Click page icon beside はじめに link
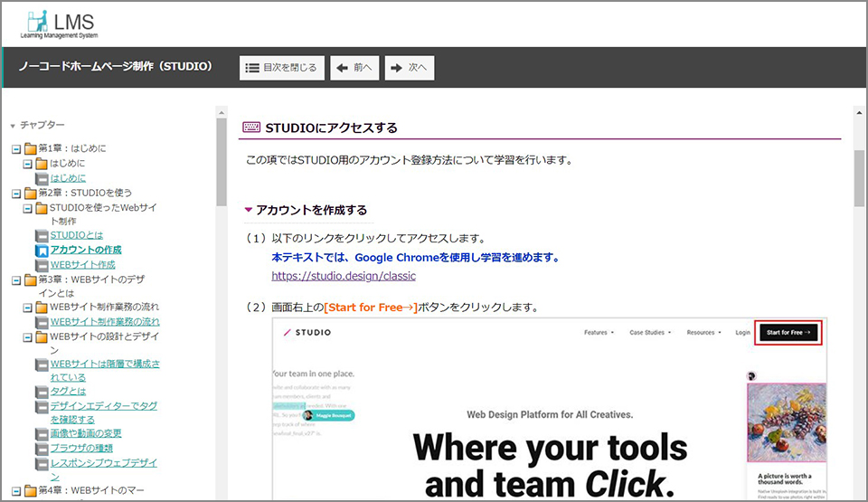Image resolution: width=868 pixels, height=502 pixels. [x=42, y=178]
